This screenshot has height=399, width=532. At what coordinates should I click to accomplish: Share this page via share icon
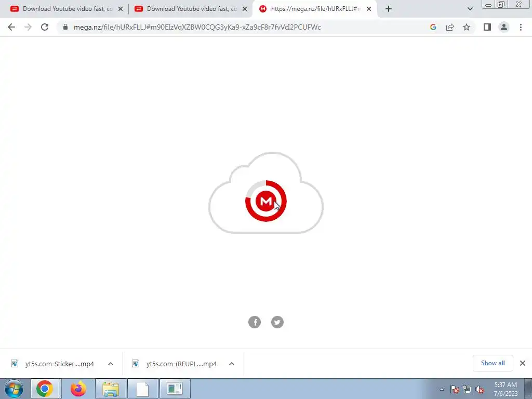450,27
